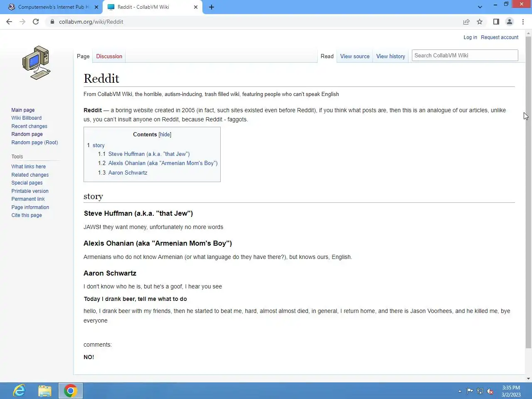Open the View history tab

[391, 56]
